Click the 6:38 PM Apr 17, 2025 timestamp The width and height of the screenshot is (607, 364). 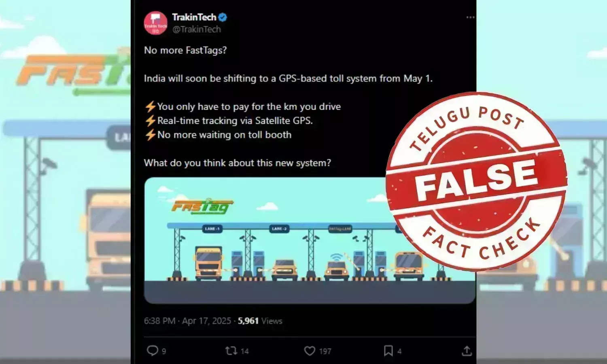pyautogui.click(x=187, y=321)
